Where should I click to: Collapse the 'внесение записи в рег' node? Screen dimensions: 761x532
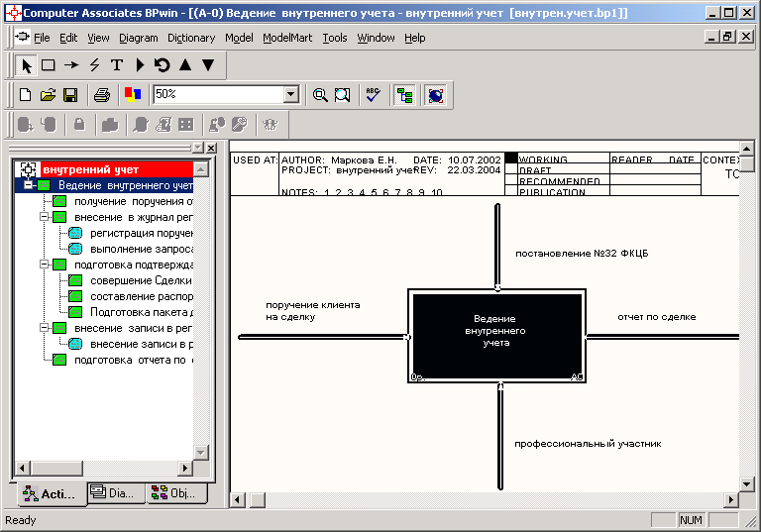(45, 328)
